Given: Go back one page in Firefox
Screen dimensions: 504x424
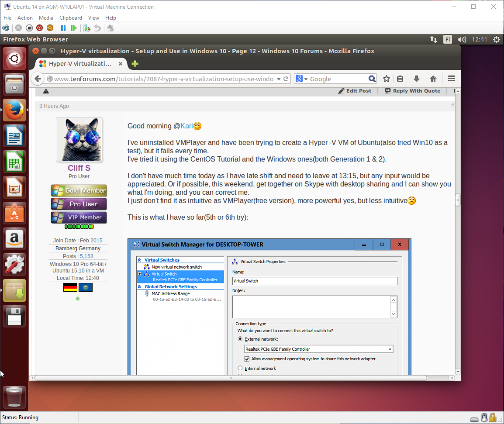Looking at the screenshot, I should (x=38, y=79).
